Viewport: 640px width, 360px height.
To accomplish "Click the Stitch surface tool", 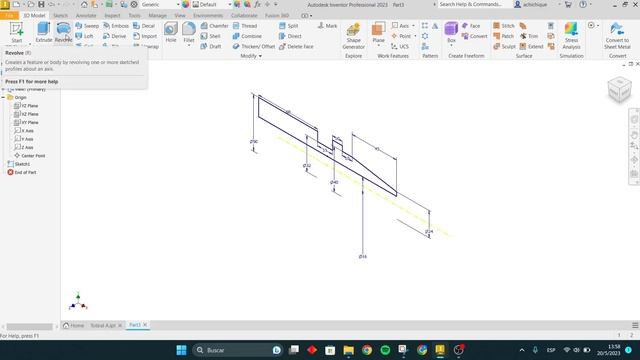I will click(504, 26).
